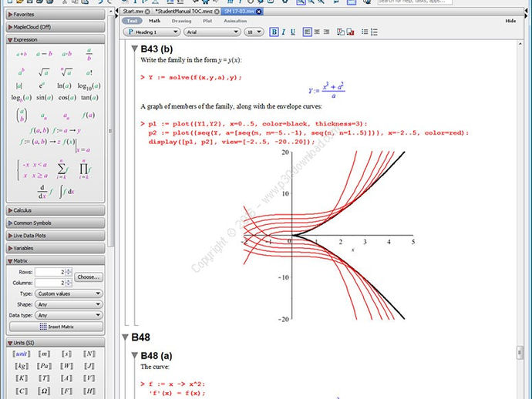Insert the [Pa] unit
The height and width of the screenshot is (399, 532).
44,366
